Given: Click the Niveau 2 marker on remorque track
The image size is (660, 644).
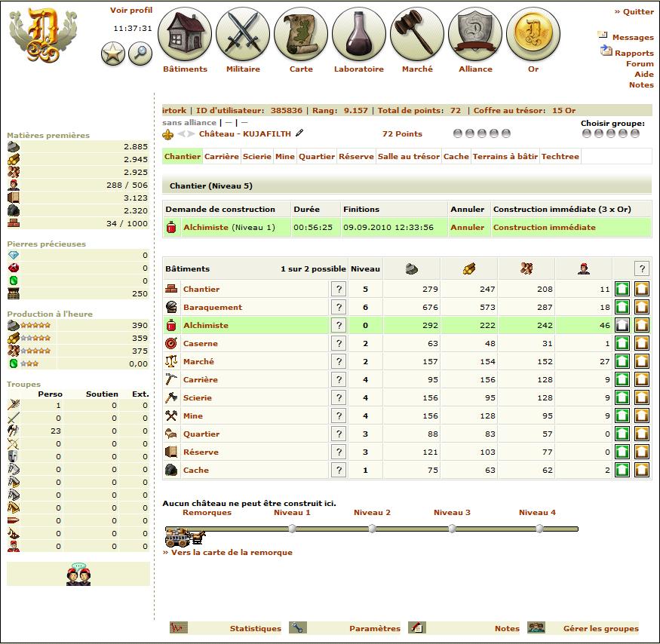Looking at the screenshot, I should point(372,529).
